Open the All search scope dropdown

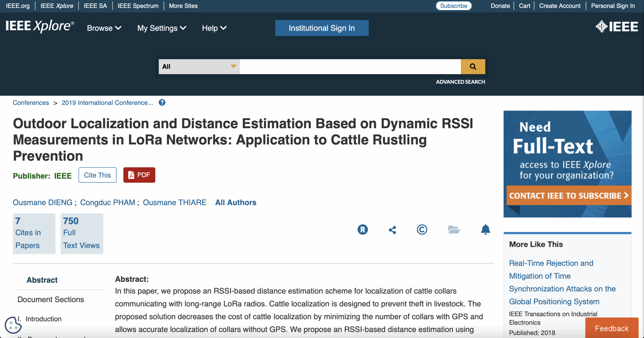199,66
